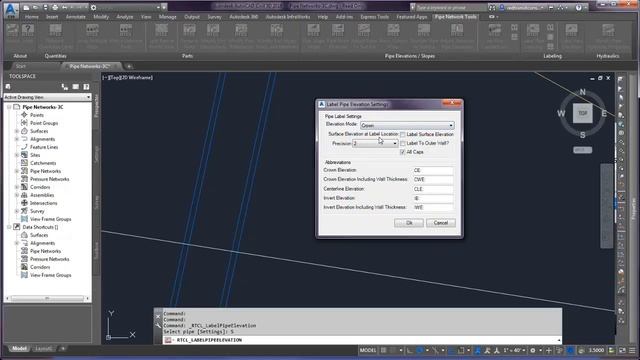Click Ok in Label Pipe Elevation Settings
This screenshot has width=640, height=360.
pos(409,223)
